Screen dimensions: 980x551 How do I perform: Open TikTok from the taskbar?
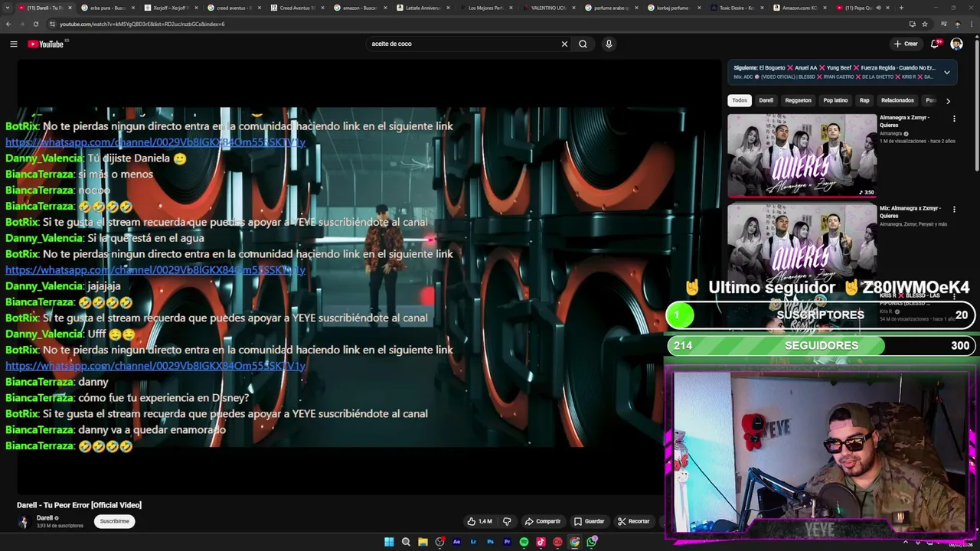point(541,542)
